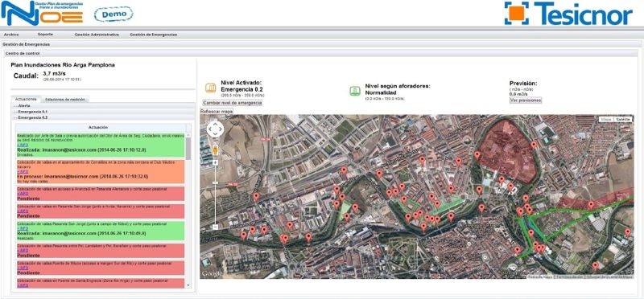Open the Gestión de Emergencias menu
The height and width of the screenshot is (299, 644).
pos(154,35)
